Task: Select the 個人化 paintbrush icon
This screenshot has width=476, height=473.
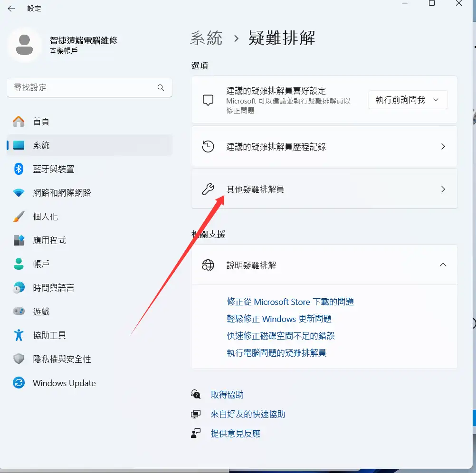Action: 19,217
